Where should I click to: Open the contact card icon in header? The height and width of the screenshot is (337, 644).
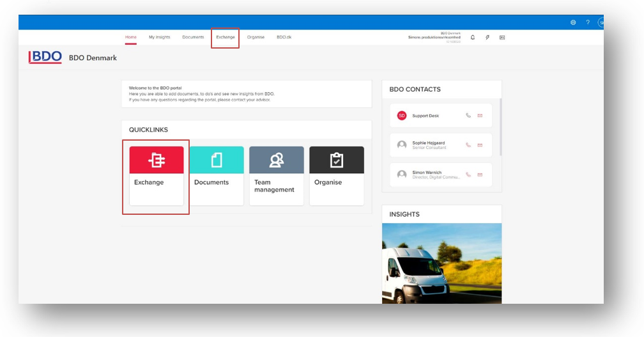pos(502,37)
